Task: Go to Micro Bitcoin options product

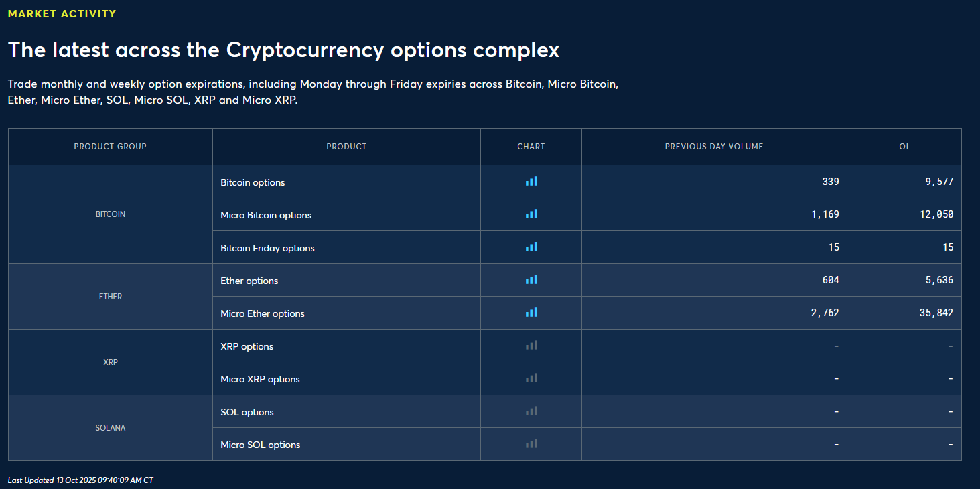Action: pyautogui.click(x=266, y=215)
